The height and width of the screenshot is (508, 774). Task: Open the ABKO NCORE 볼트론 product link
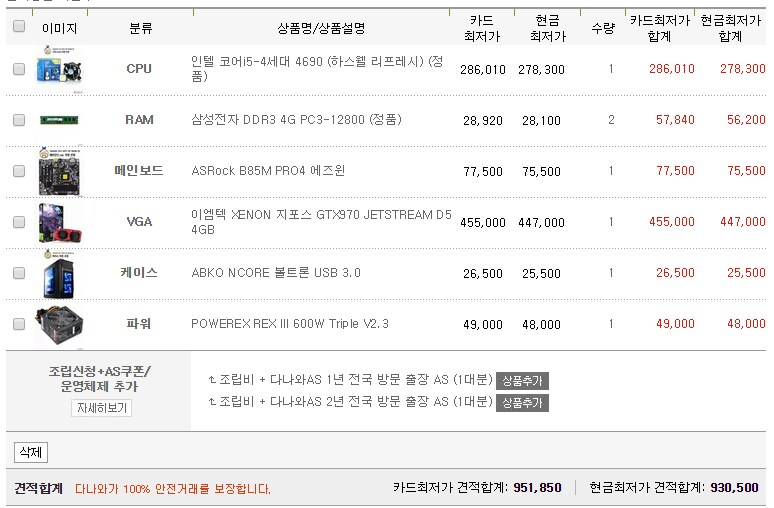[275, 273]
